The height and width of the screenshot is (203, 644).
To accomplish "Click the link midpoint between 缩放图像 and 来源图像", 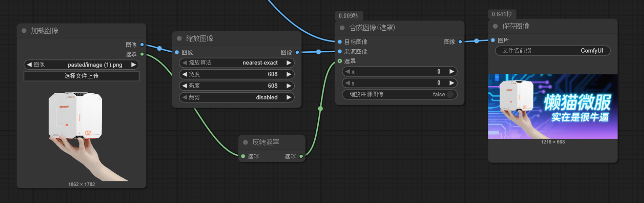I will pyautogui.click(x=319, y=52).
